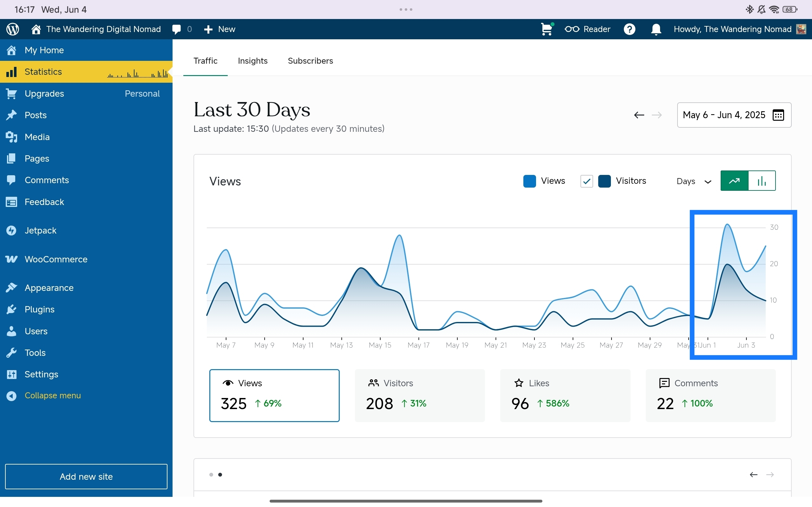812x507 pixels.
Task: Expand the top ellipsis status menu
Action: [x=405, y=10]
